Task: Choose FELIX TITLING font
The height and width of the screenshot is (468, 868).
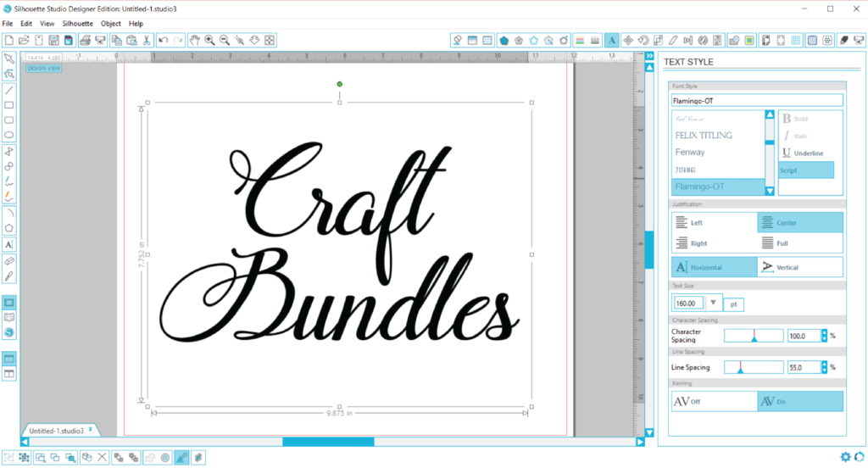Action: click(x=704, y=135)
